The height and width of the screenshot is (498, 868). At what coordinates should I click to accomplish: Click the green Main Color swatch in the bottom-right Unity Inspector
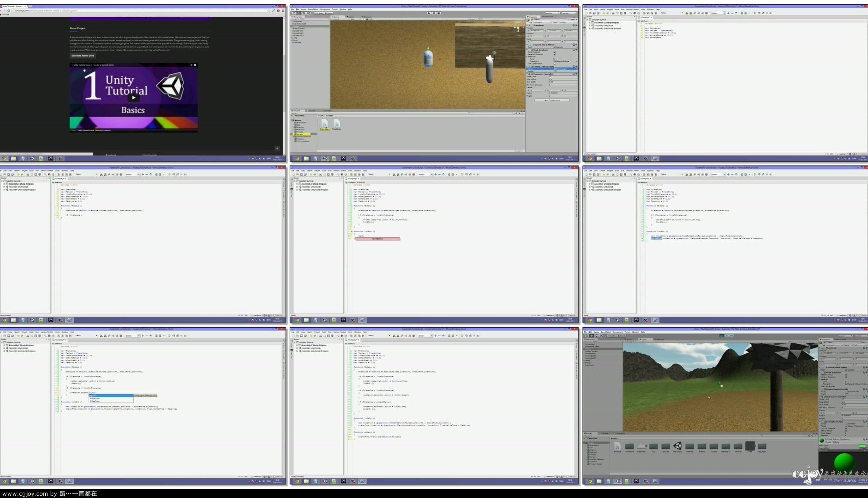(863, 446)
